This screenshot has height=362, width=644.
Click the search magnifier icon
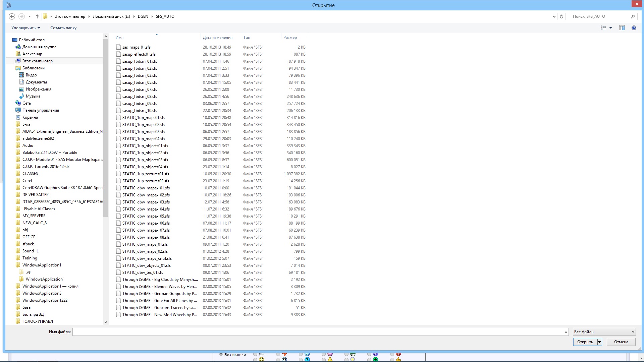click(x=633, y=16)
